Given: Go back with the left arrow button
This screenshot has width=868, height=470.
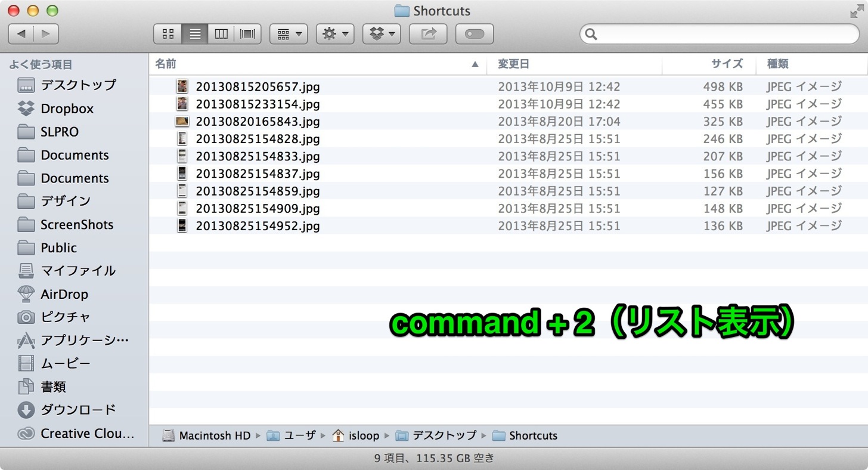Looking at the screenshot, I should pos(21,34).
